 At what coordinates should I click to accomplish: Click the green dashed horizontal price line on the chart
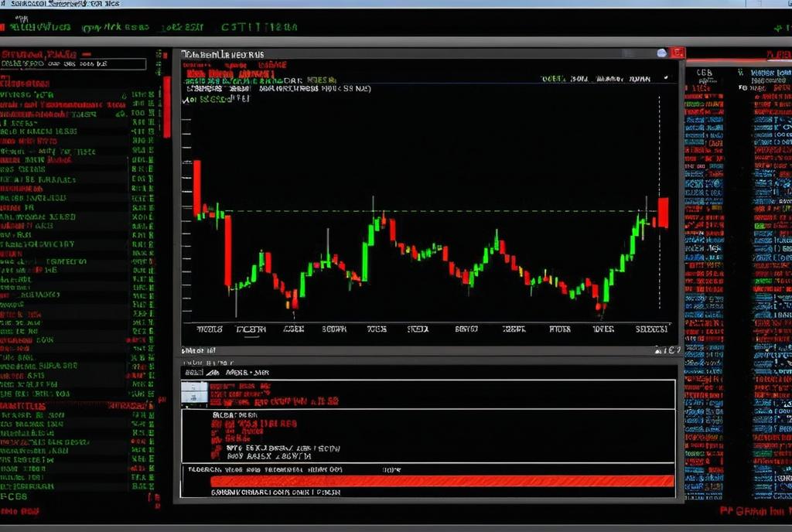439,211
